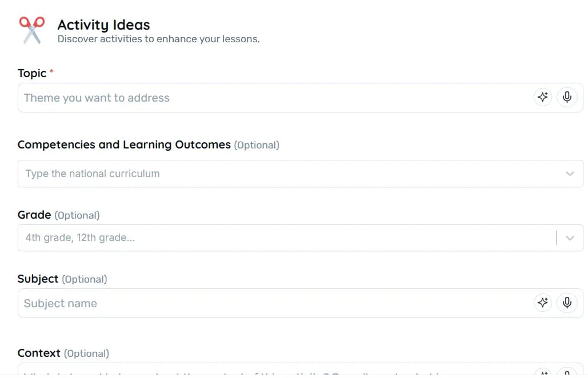Focus the Grade selection box
The height and width of the screenshot is (378, 588).
[x=286, y=238]
